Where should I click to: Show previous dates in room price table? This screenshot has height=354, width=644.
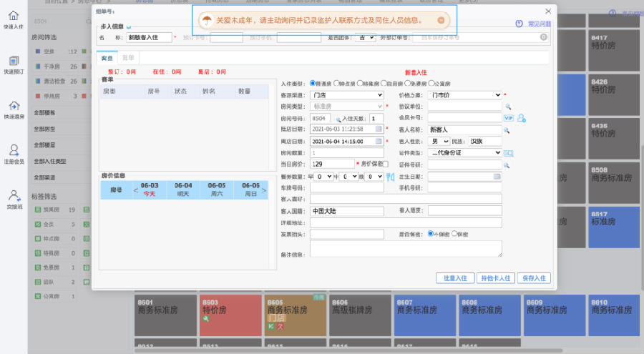(x=135, y=190)
